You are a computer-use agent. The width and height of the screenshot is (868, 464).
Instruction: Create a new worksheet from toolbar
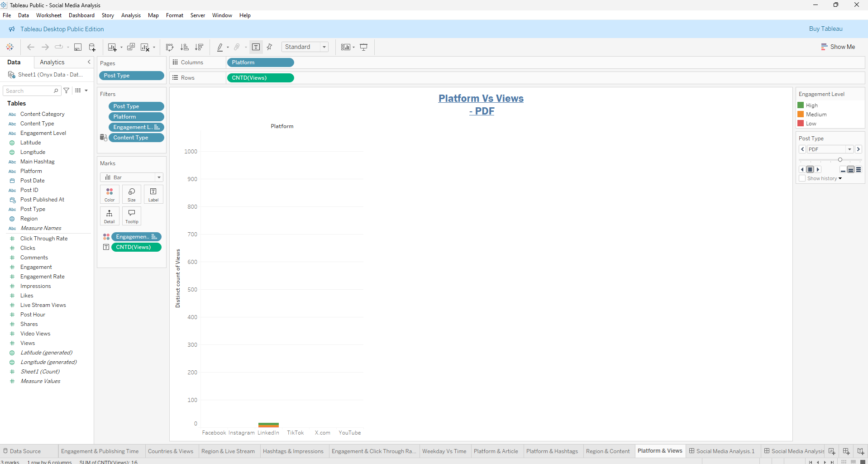point(112,47)
